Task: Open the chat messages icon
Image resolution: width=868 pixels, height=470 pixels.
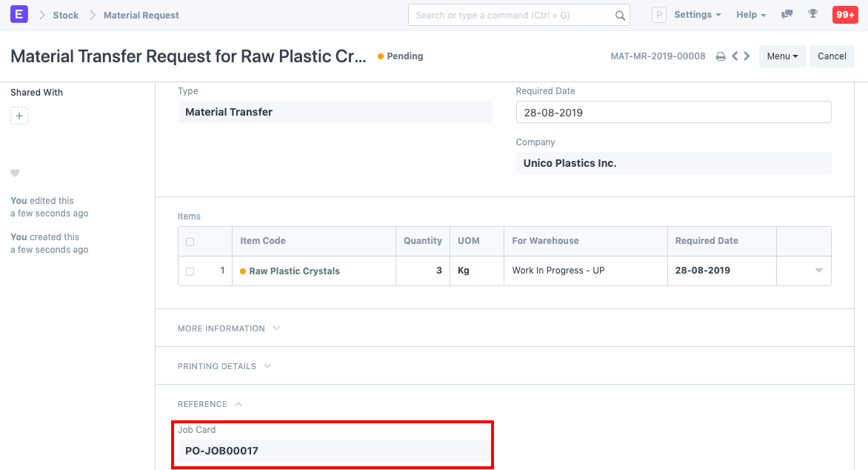Action: tap(787, 15)
